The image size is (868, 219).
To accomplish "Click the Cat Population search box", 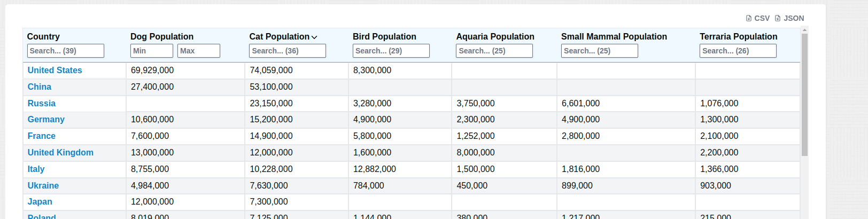I will coord(288,51).
